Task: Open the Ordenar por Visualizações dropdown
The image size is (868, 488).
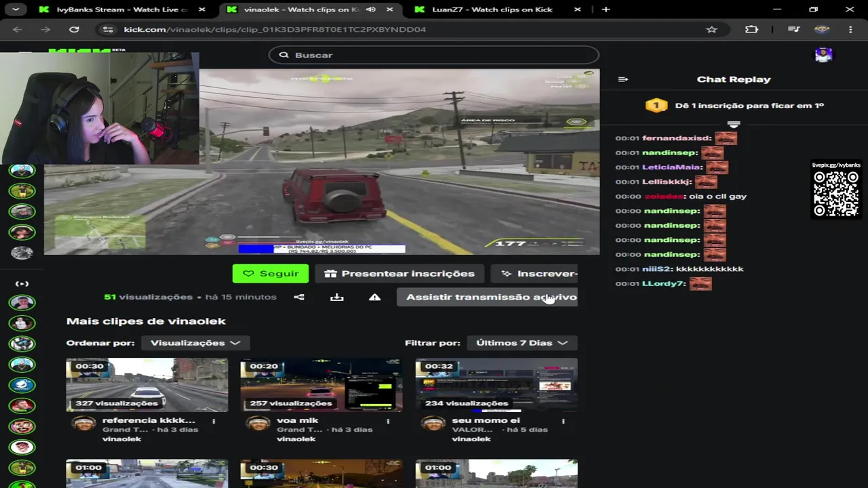Action: pos(195,343)
